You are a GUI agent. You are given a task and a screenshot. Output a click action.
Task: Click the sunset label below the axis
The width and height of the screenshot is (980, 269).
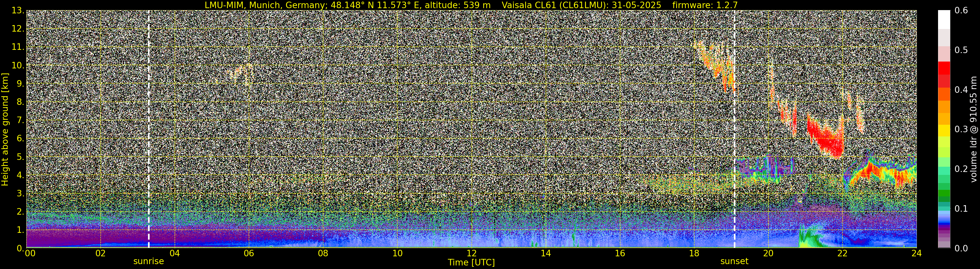734,262
